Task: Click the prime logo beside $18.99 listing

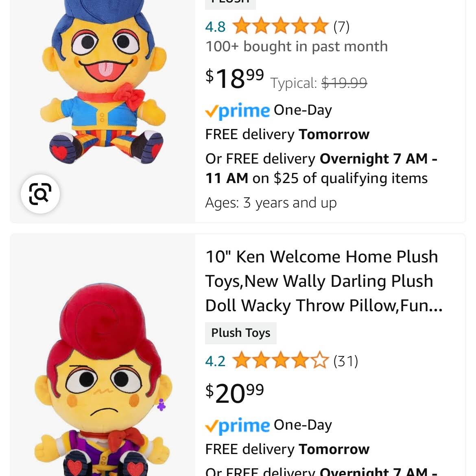Action: point(238,111)
